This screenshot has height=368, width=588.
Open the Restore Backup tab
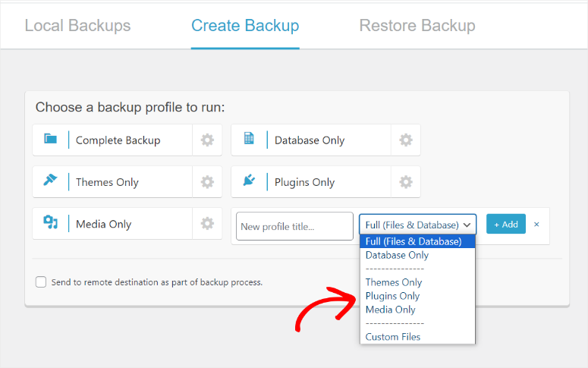[x=417, y=26]
